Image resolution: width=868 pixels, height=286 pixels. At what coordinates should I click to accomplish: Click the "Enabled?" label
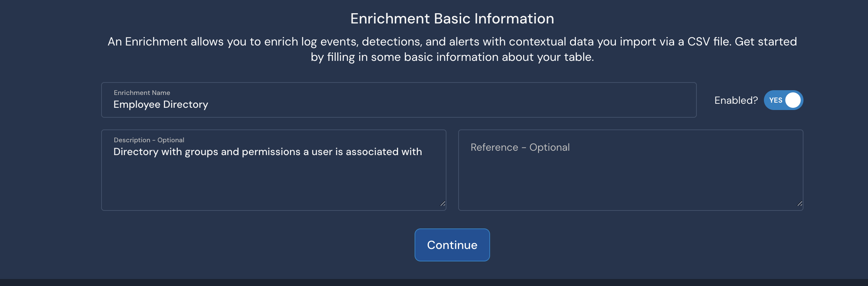coord(736,100)
